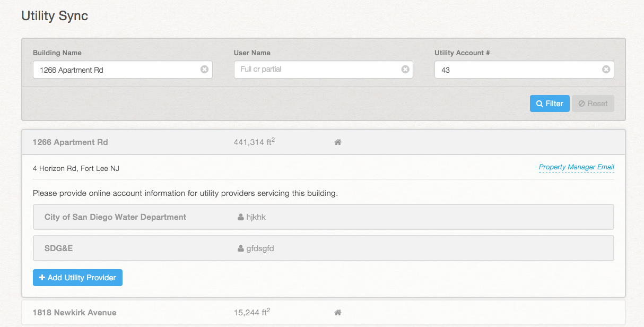Expand the 1818 Newkirk Avenue building row
The height and width of the screenshot is (327, 644).
click(324, 313)
